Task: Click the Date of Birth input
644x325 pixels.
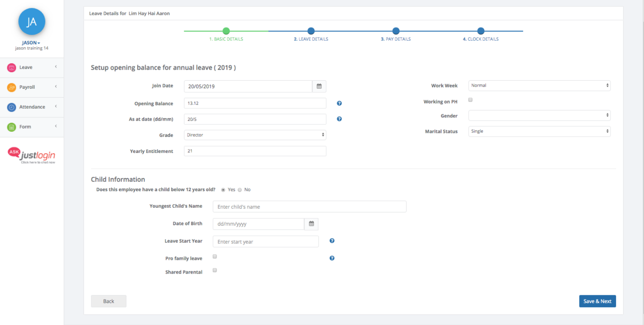Action: (x=259, y=224)
